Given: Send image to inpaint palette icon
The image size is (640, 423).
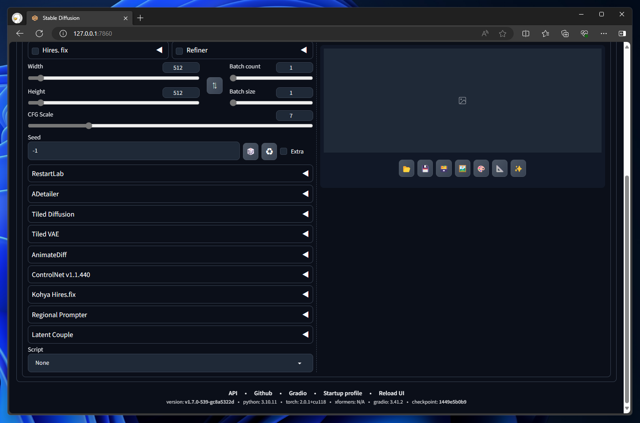Looking at the screenshot, I should click(x=481, y=169).
